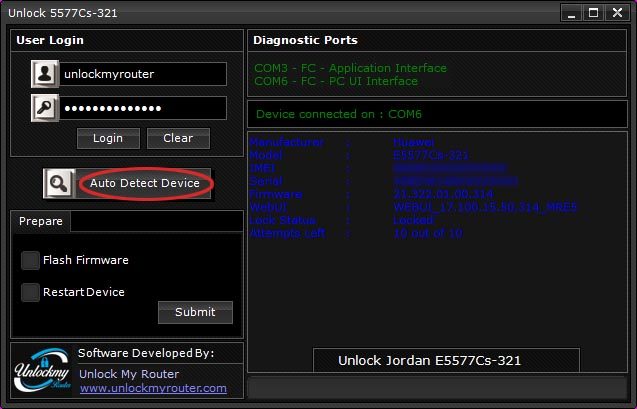Click the Lock Status row
This screenshot has width=637, height=409.
pos(342,220)
